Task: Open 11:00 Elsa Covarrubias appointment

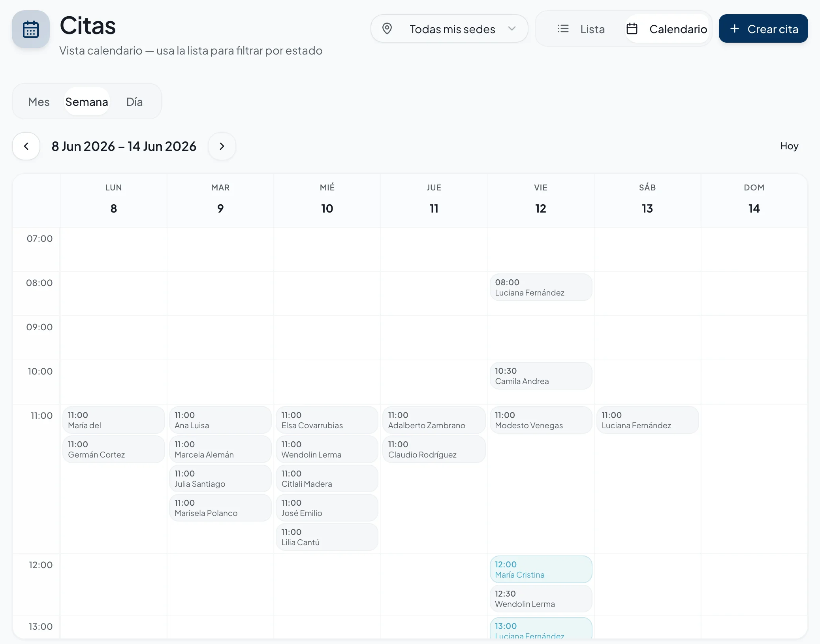Action: tap(327, 420)
